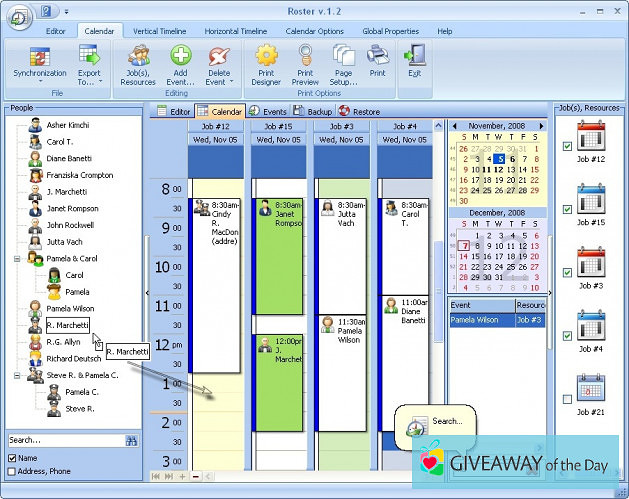Select Diane Banetti in the People list
The height and width of the screenshot is (499, 629).
click(x=69, y=158)
